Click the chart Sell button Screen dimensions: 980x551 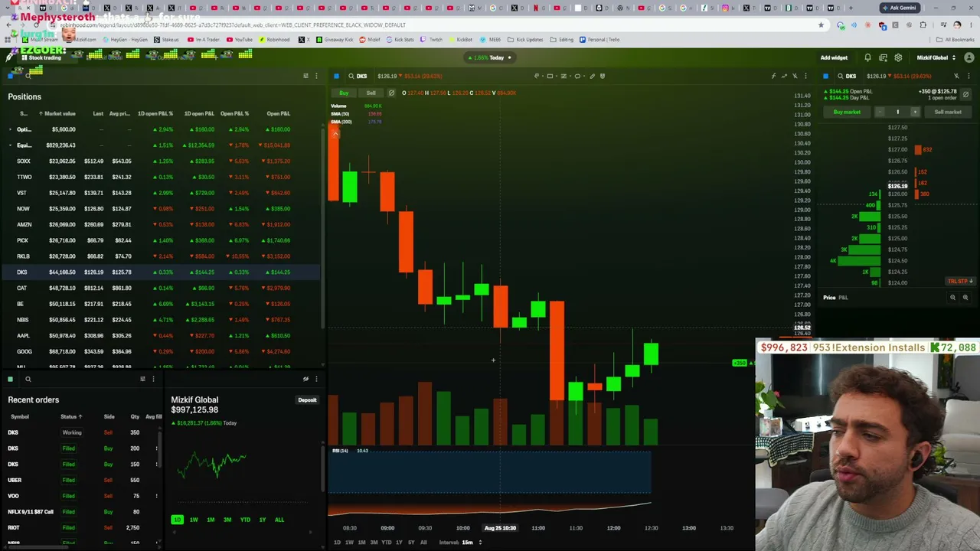pos(371,93)
